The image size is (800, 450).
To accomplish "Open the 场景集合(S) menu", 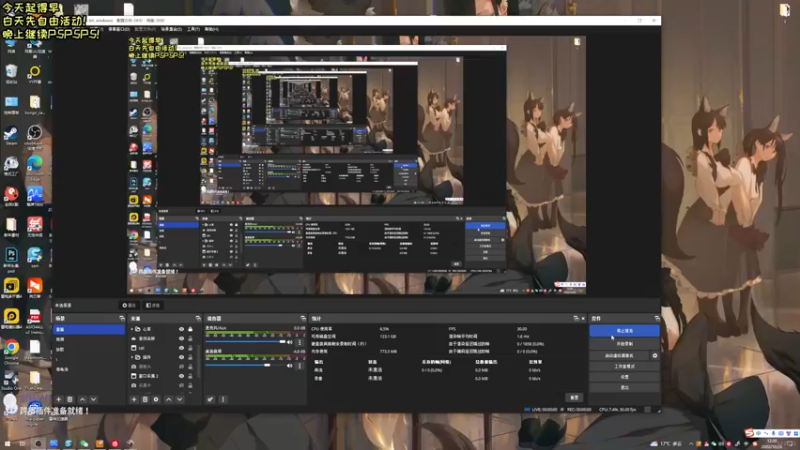I will pyautogui.click(x=171, y=30).
